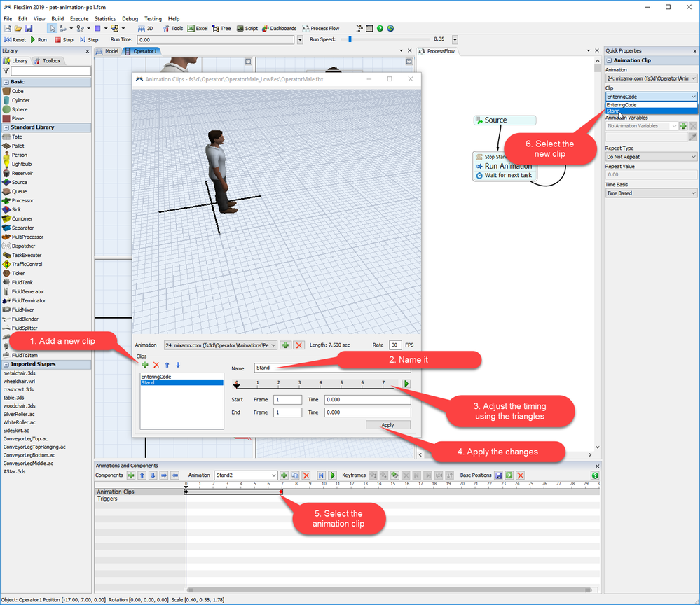Adjust the Run Speed slider handle
The image size is (700, 605).
[350, 39]
